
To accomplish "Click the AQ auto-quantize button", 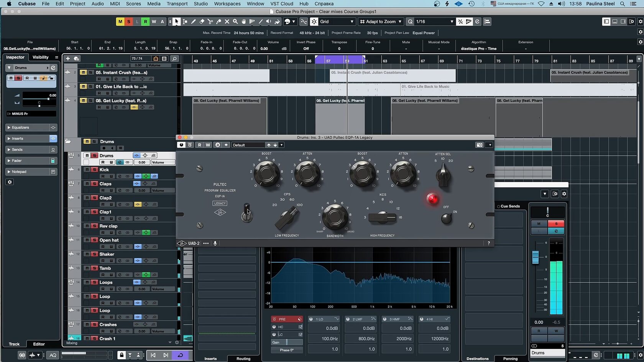I will click(53, 355).
